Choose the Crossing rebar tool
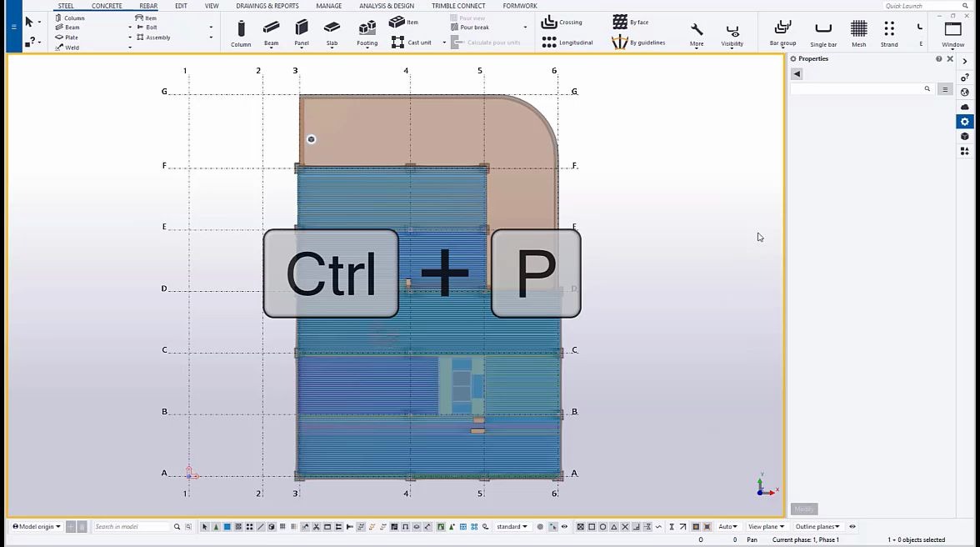Screen dimensions: 980x547 click(x=562, y=22)
